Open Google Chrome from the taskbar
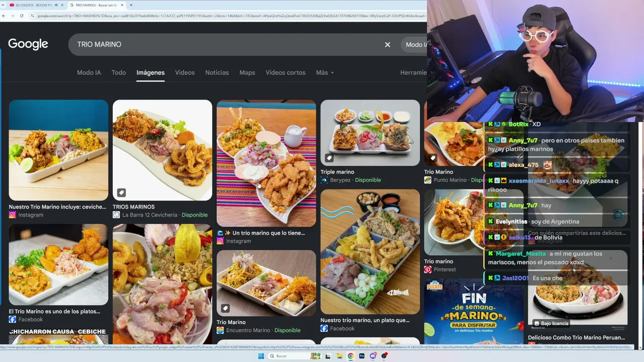The image size is (644, 362). click(351, 356)
